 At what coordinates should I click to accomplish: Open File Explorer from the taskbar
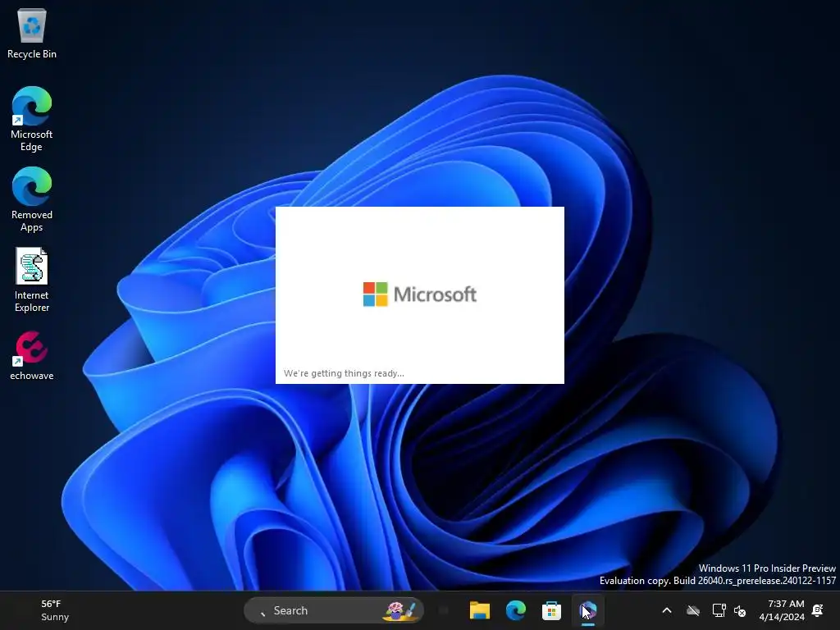[x=479, y=610]
